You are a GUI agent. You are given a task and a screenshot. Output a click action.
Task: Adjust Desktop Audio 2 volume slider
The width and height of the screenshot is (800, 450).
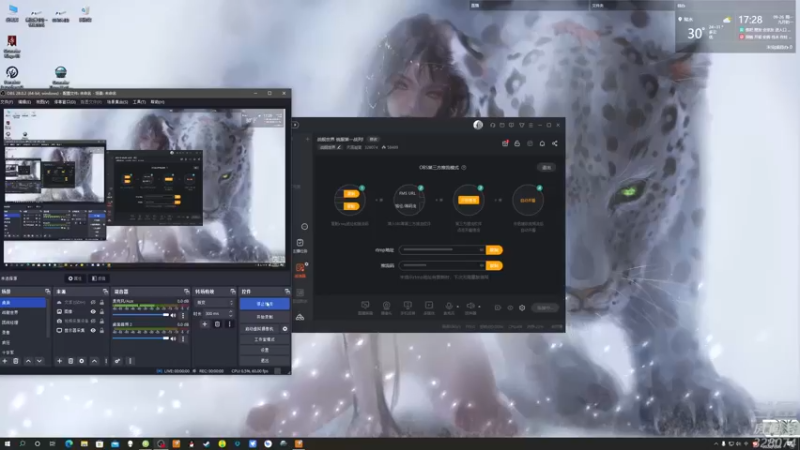[x=141, y=338]
